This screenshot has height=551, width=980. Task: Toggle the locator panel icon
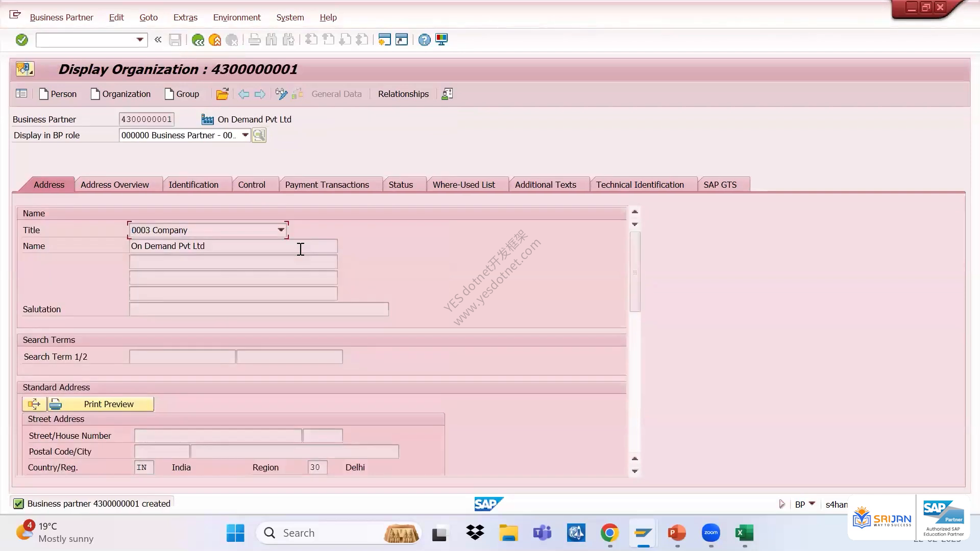(21, 94)
